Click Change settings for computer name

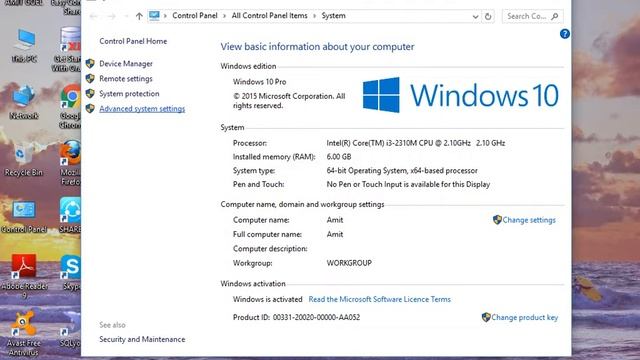(529, 220)
